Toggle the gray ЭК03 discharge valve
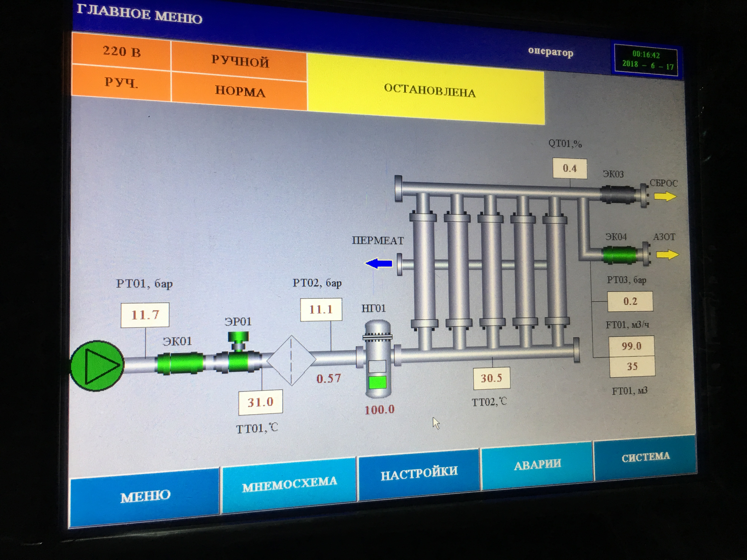The image size is (747, 560). pyautogui.click(x=618, y=195)
